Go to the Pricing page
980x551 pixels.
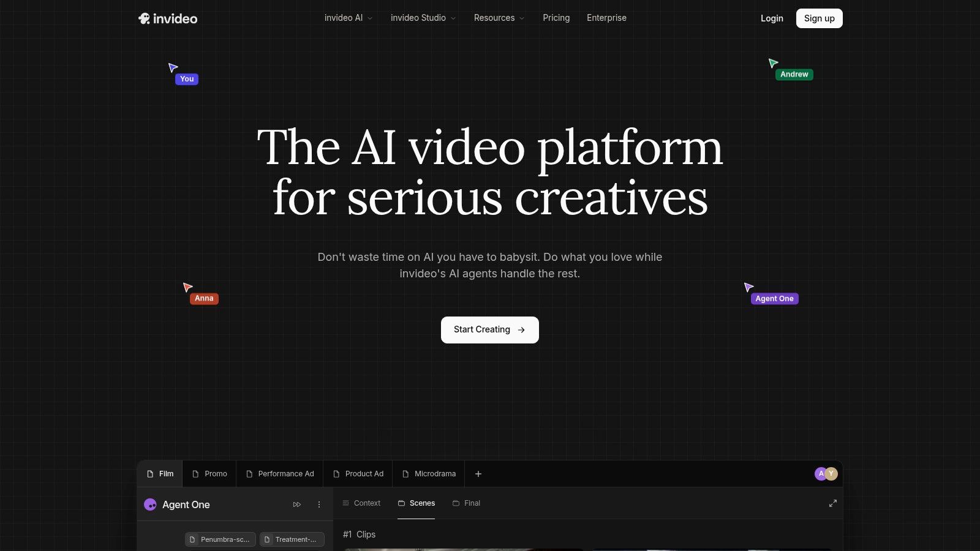coord(556,18)
